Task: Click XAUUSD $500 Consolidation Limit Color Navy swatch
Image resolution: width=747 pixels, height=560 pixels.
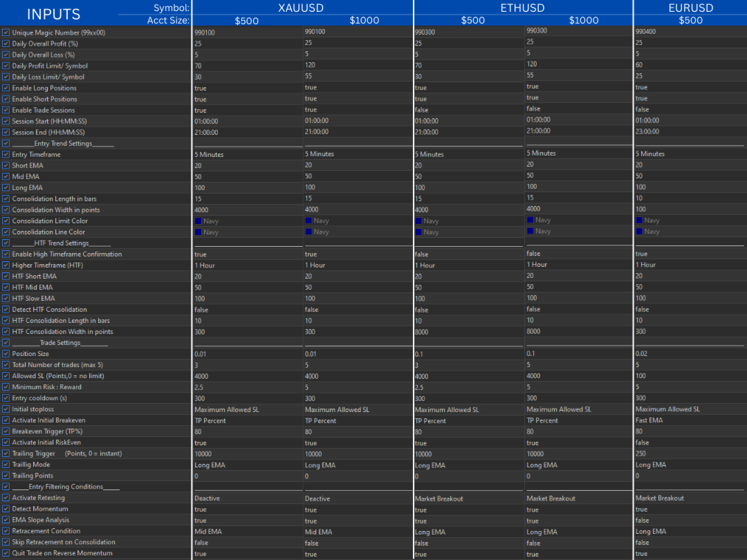Action: 199,221
